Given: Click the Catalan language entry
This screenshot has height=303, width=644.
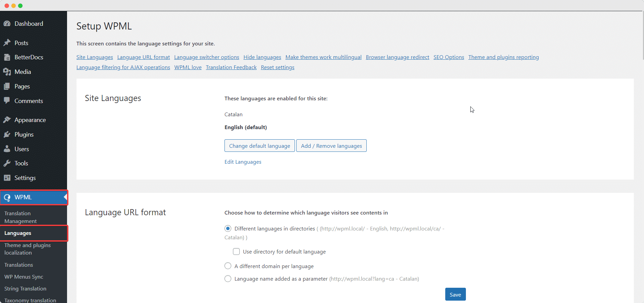Looking at the screenshot, I should point(233,115).
